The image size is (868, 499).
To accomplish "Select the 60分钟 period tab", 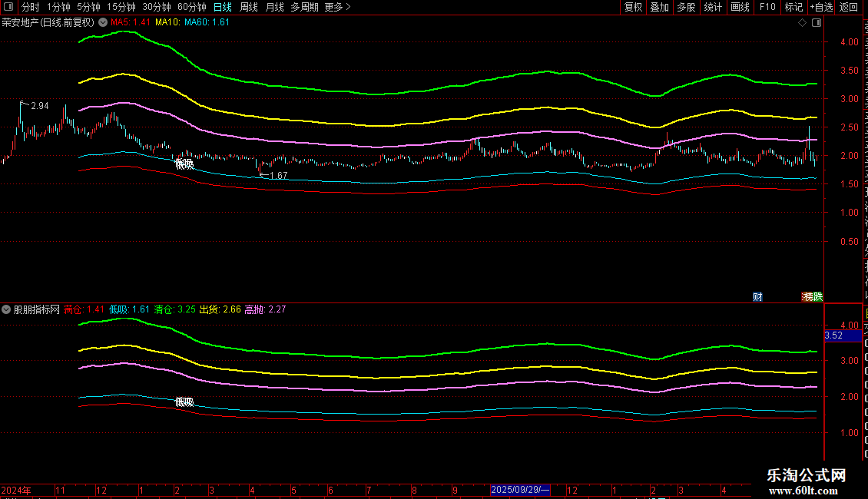I will click(x=192, y=7).
